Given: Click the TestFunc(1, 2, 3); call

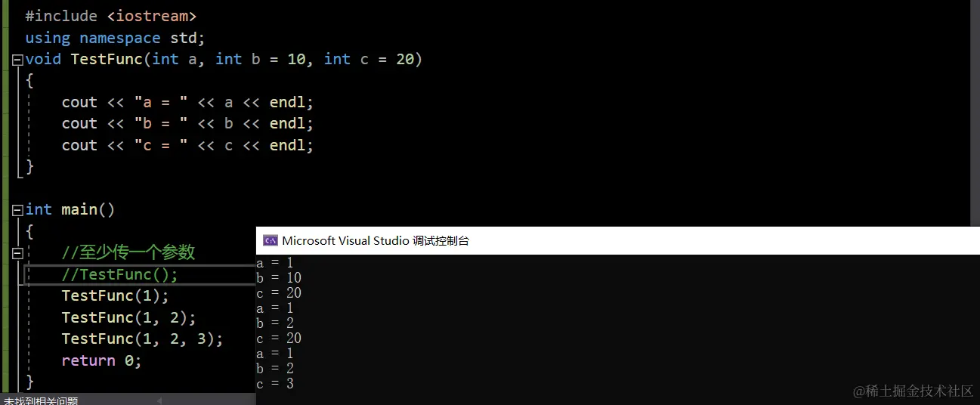Looking at the screenshot, I should (143, 339).
